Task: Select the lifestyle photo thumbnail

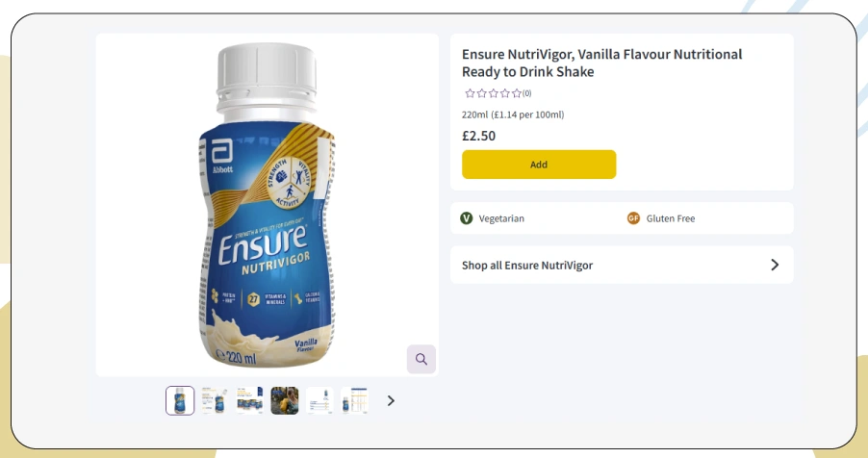Action: tap(285, 400)
